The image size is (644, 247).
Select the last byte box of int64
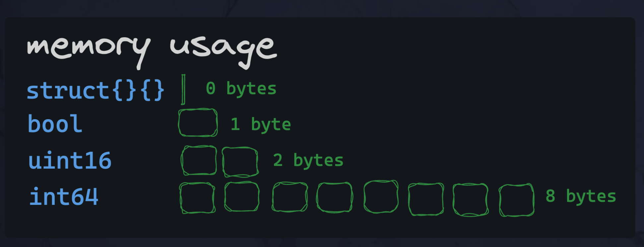517,200
